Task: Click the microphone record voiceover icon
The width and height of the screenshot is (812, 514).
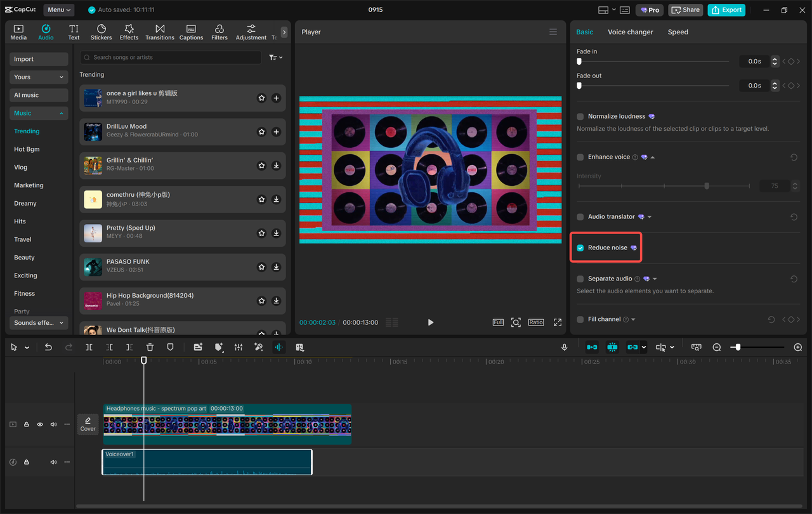Action: (564, 347)
